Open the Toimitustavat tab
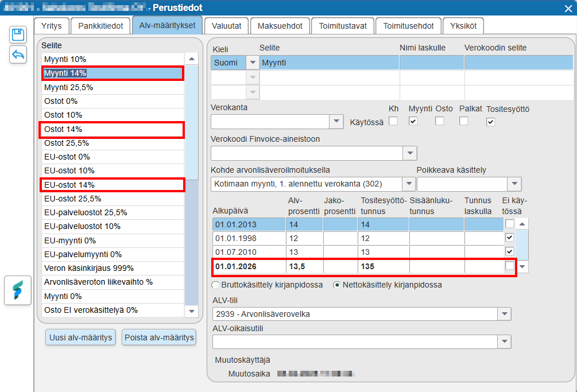 point(343,26)
